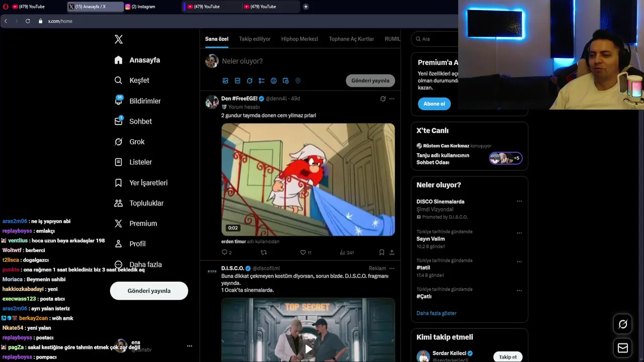Click the browser reload icon

[28, 21]
